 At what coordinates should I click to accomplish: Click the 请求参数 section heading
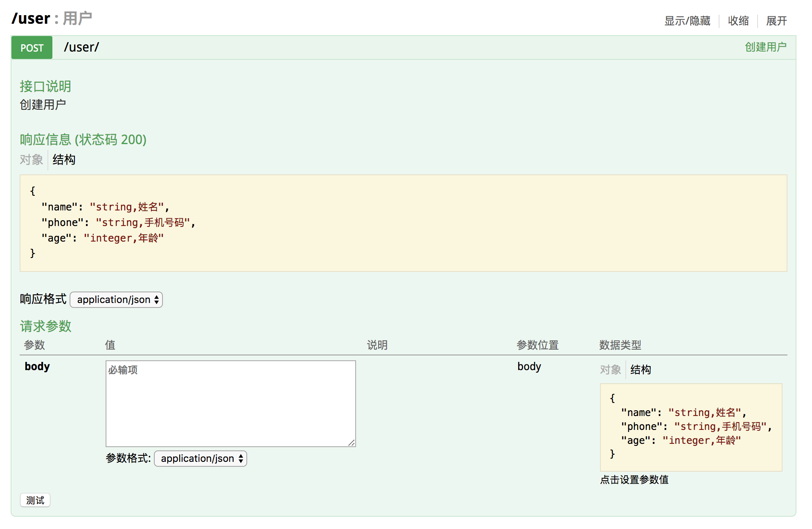[46, 326]
